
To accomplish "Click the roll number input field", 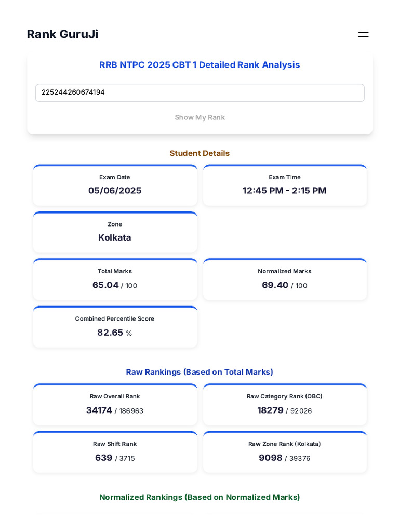I will click(199, 93).
